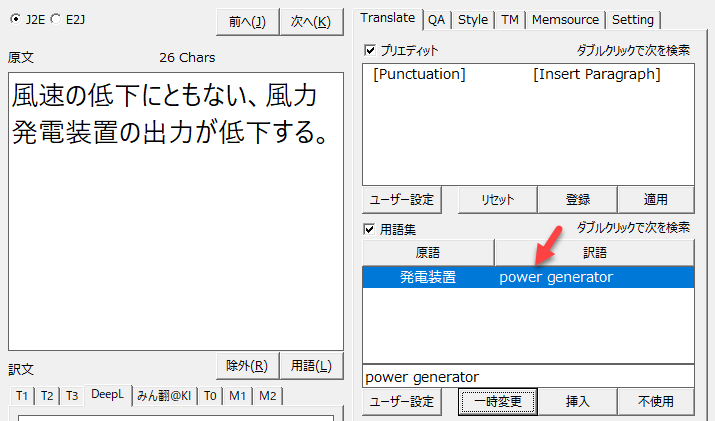Viewport: 715px width, 421px height.
Task: Go to previous segment with 前へ(J)
Action: tap(246, 22)
